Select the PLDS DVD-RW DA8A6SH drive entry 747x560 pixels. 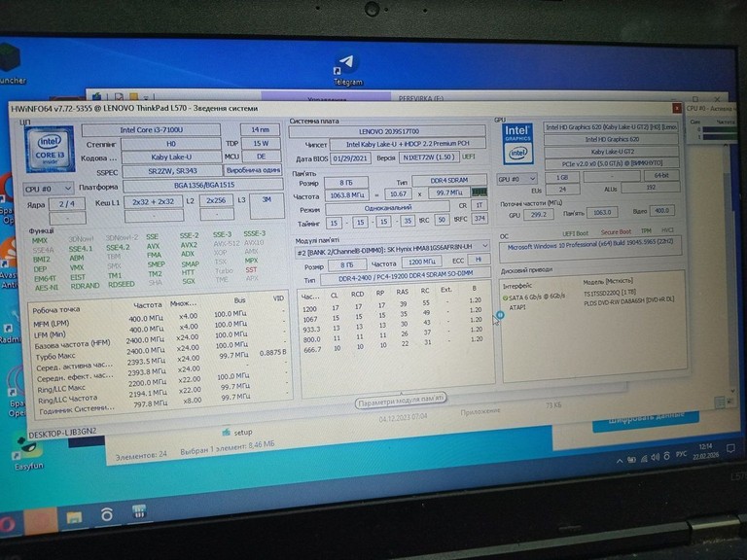click(629, 300)
